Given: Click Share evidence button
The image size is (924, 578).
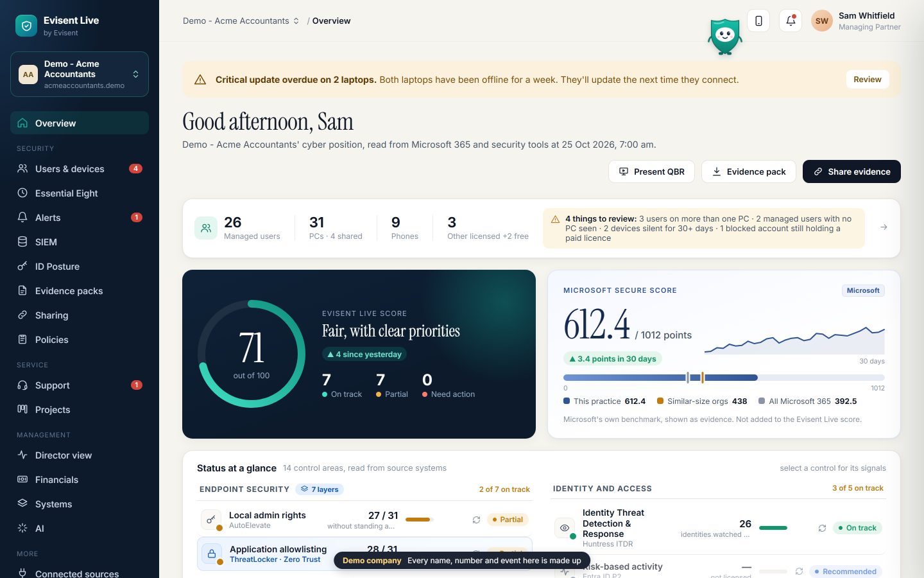Looking at the screenshot, I should pos(851,171).
